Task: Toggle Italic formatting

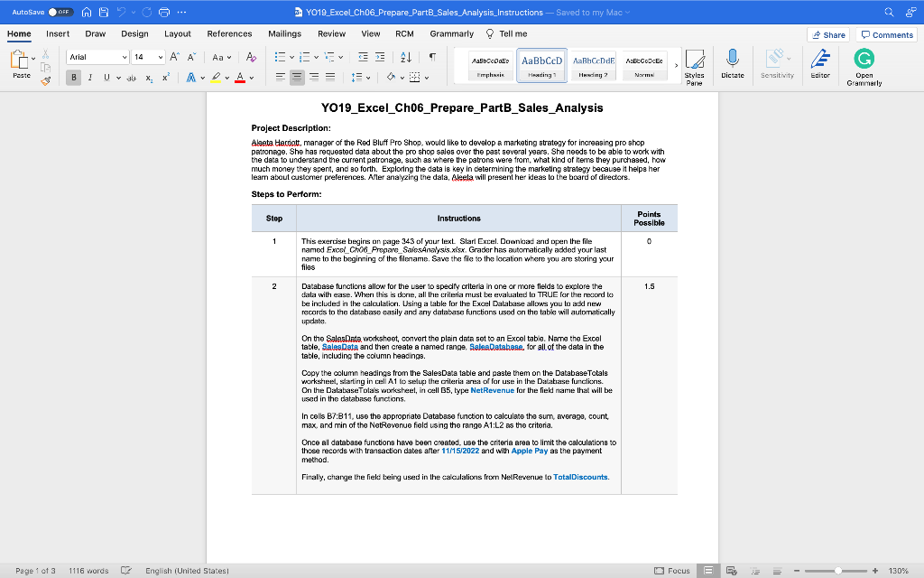Action: 90,78
